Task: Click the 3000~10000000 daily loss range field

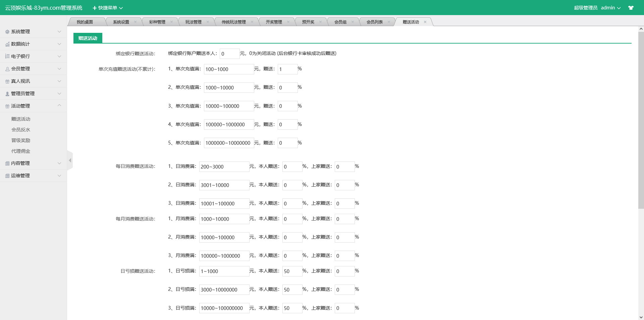Action: pyautogui.click(x=224, y=290)
